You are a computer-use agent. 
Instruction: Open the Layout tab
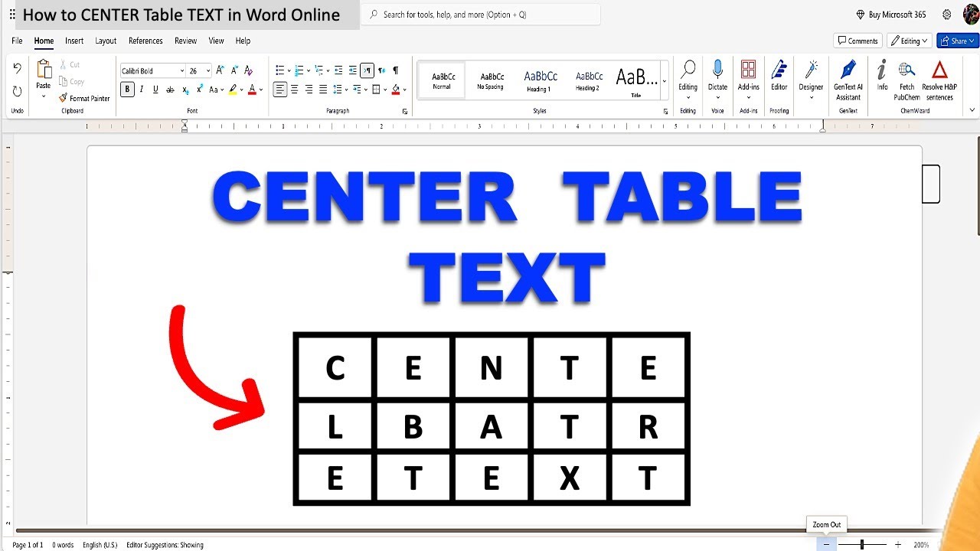click(106, 41)
